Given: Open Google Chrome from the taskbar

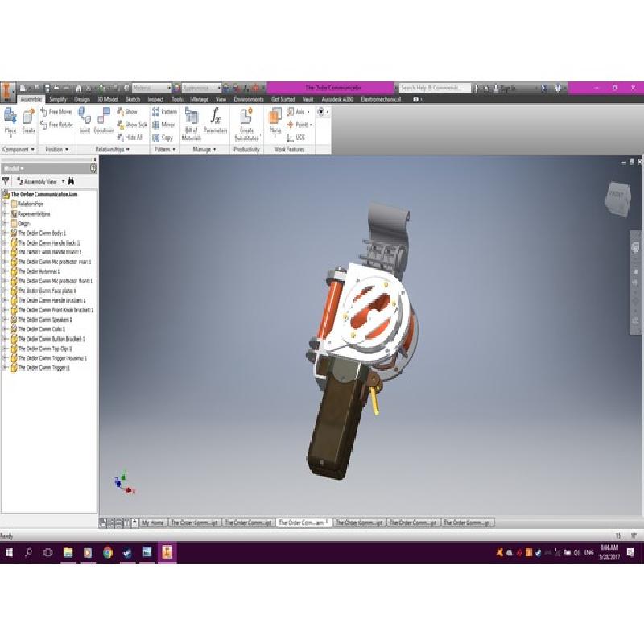Looking at the screenshot, I should tap(108, 552).
